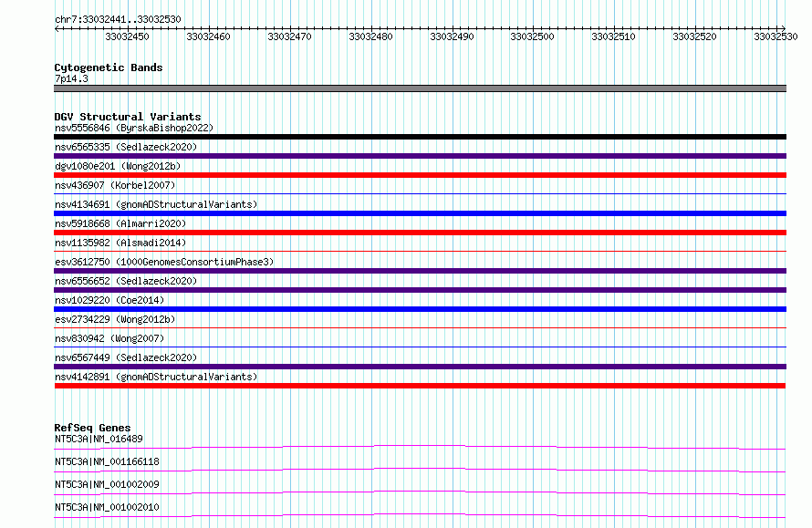Open transcript NT5C3A|NM_001166118 label
The image size is (812, 528).
tap(107, 461)
